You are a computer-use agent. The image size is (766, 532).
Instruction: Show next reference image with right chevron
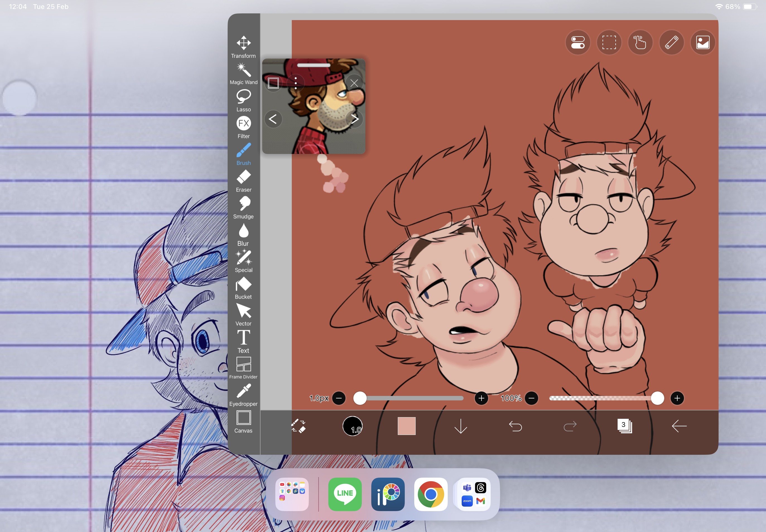355,119
